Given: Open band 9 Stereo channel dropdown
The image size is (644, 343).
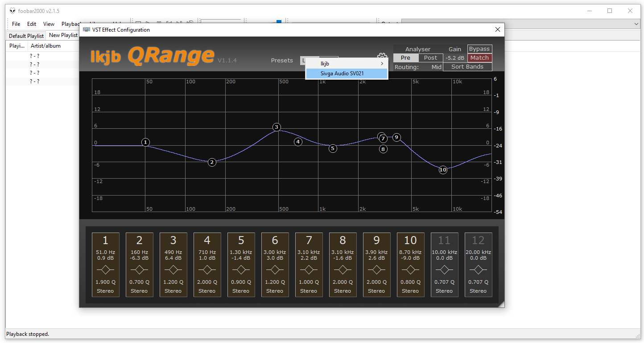Looking at the screenshot, I should (376, 291).
